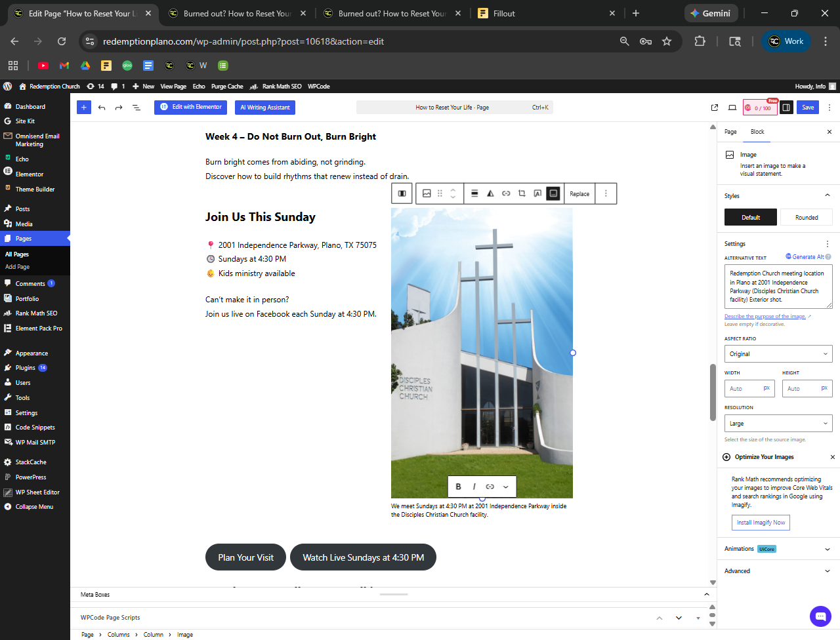Toggle the image caption button
The width and height of the screenshot is (840, 640).
coord(553,193)
